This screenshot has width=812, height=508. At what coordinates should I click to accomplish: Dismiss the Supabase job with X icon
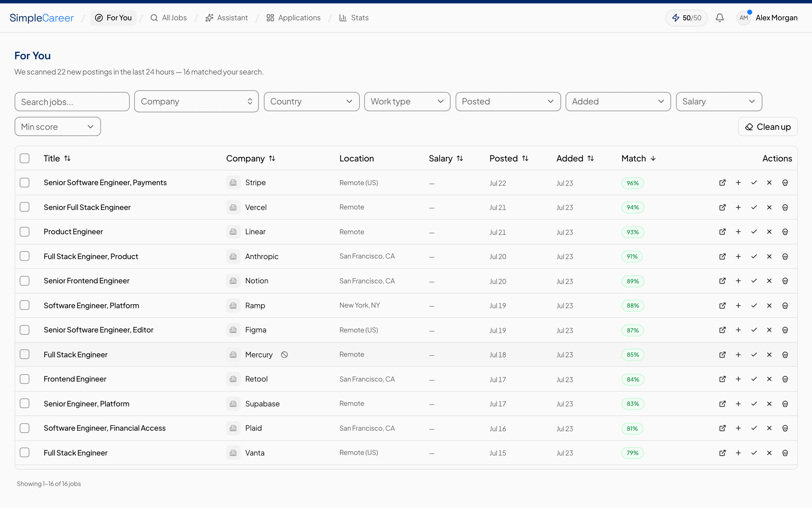click(x=769, y=404)
